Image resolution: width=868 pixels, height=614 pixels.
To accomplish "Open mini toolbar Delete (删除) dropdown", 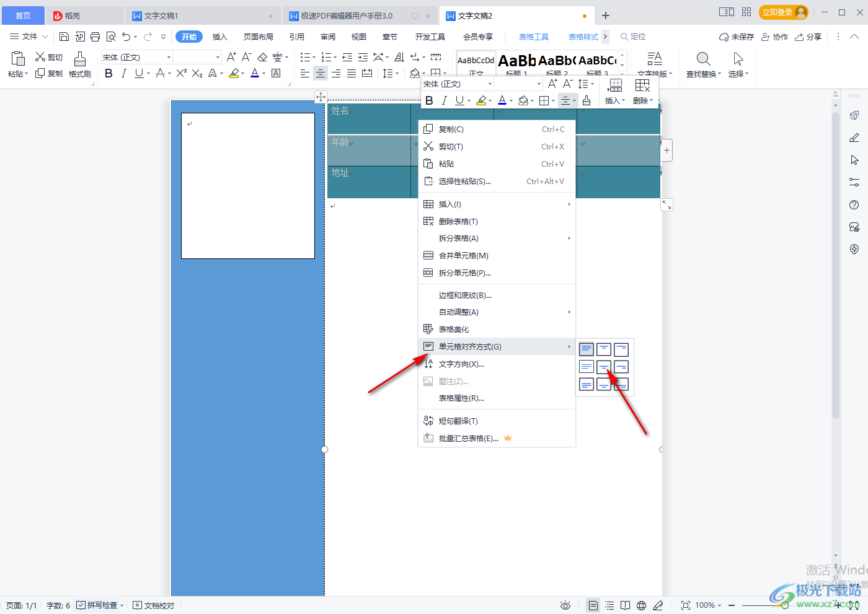I will point(643,100).
